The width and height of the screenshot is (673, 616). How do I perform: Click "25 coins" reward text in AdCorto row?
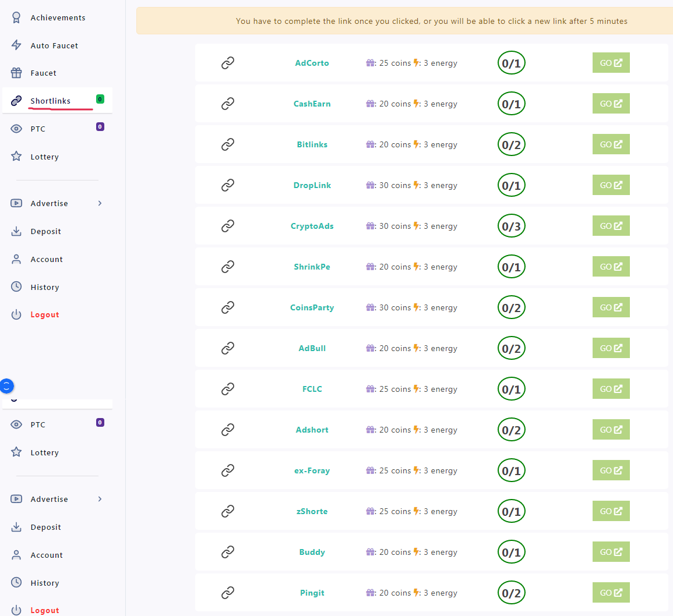pos(395,63)
